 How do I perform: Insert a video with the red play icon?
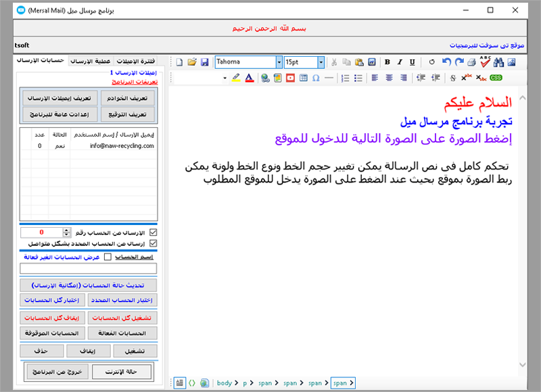[291, 78]
